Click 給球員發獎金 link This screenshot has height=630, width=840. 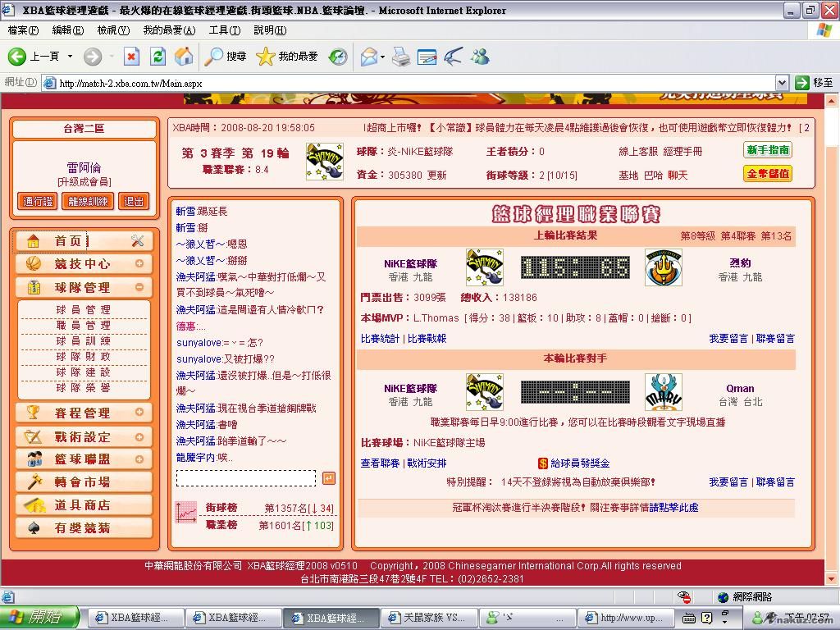pyautogui.click(x=580, y=463)
